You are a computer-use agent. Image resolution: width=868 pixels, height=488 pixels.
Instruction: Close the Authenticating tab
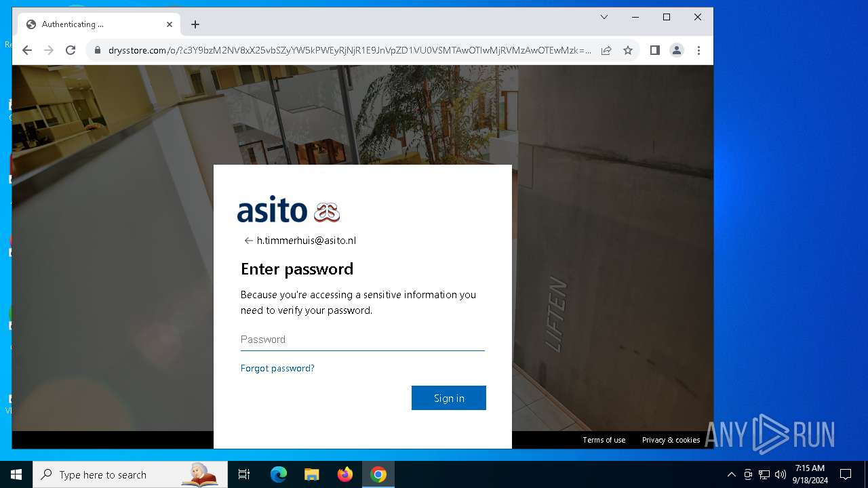(x=170, y=24)
